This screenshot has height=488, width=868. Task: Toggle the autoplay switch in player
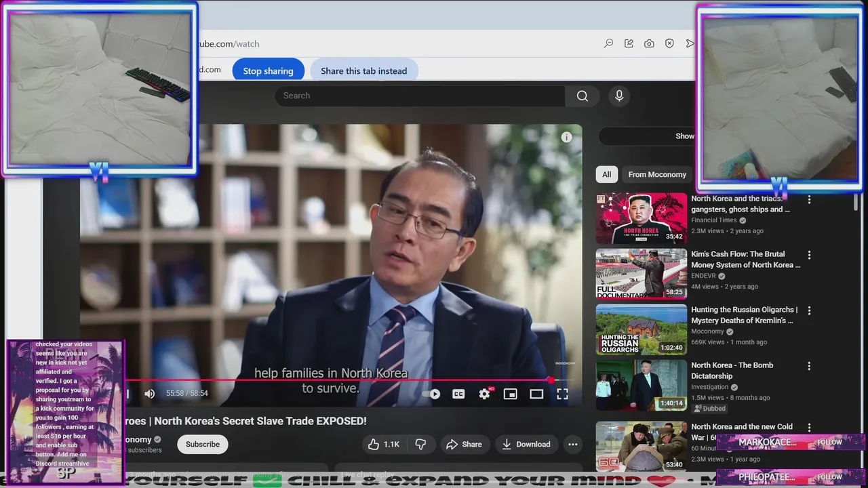(x=431, y=394)
